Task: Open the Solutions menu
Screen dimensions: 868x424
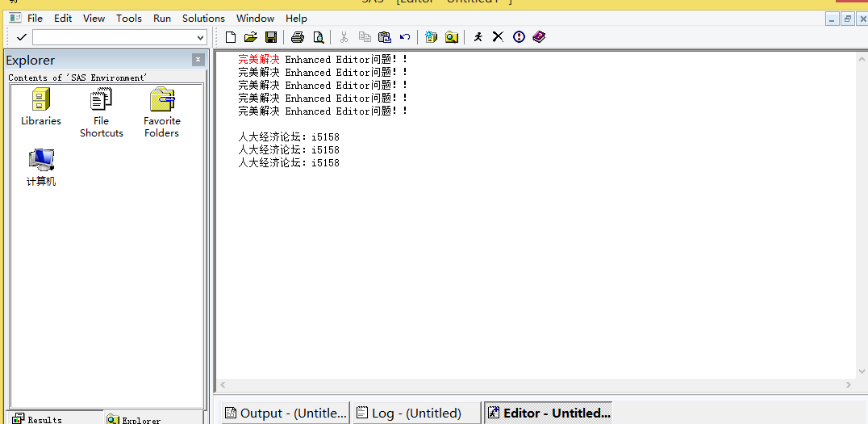Action: click(x=204, y=19)
